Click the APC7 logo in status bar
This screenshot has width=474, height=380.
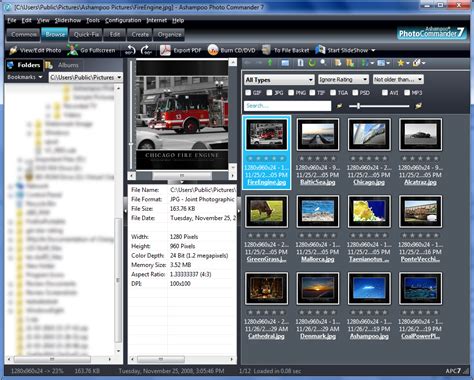[x=454, y=371]
